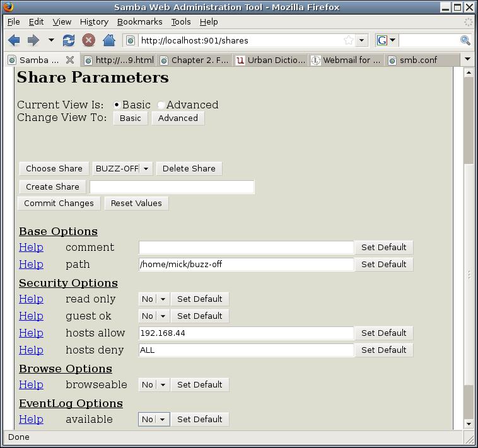Open the browseable option dropdown
The width and height of the screenshot is (478, 448).
pos(154,385)
